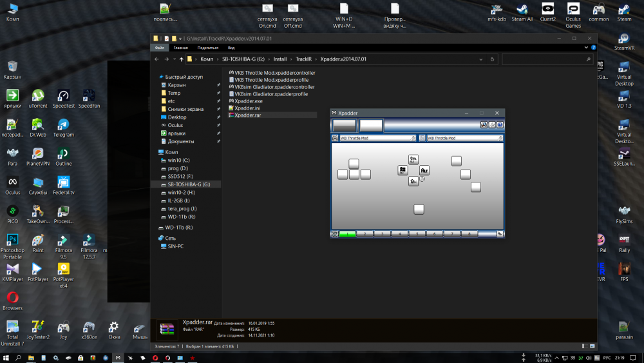Click the Abc text icon in Xpadder
The image size is (644, 363).
pos(500,234)
